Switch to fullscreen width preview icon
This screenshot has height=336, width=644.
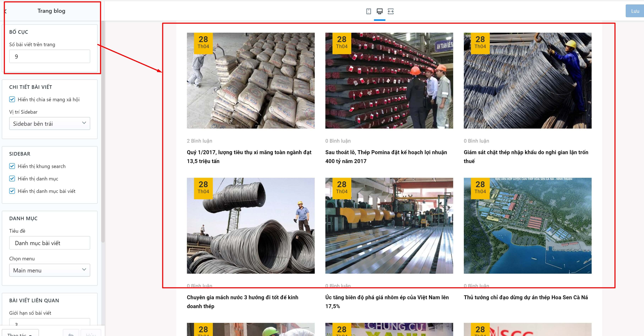391,11
